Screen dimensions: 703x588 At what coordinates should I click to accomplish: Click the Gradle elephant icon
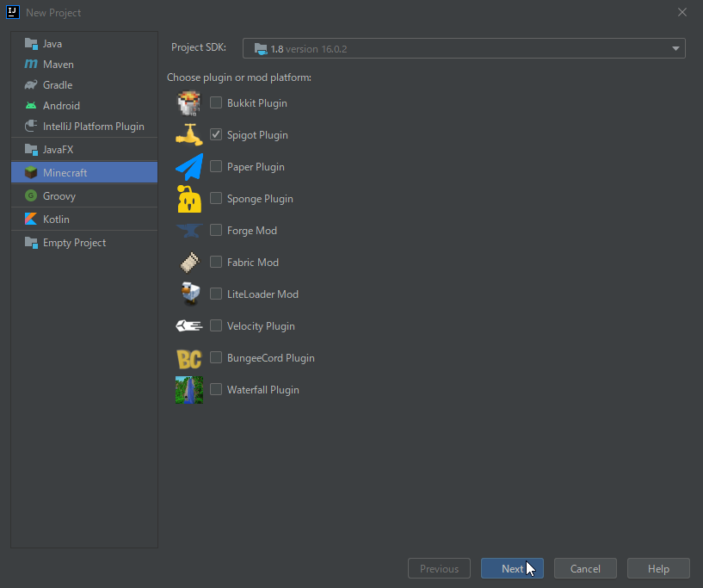point(31,84)
